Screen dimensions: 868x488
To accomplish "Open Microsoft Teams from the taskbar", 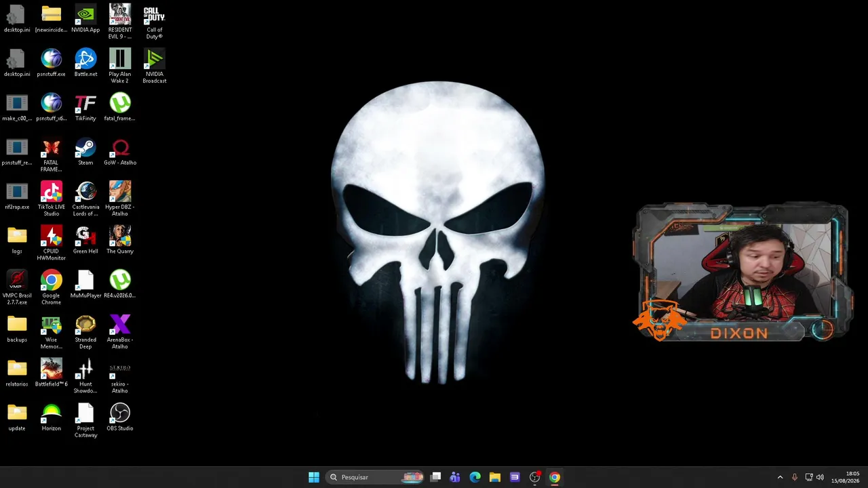I will [x=455, y=477].
